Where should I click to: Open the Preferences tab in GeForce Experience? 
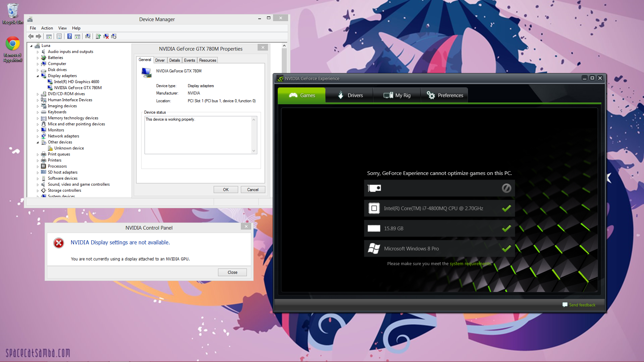pos(444,95)
